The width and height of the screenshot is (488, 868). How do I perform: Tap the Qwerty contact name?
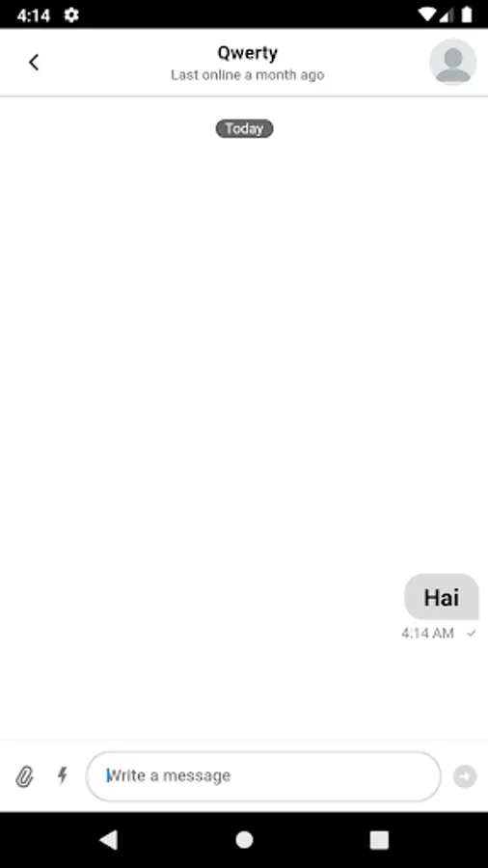[247, 54]
